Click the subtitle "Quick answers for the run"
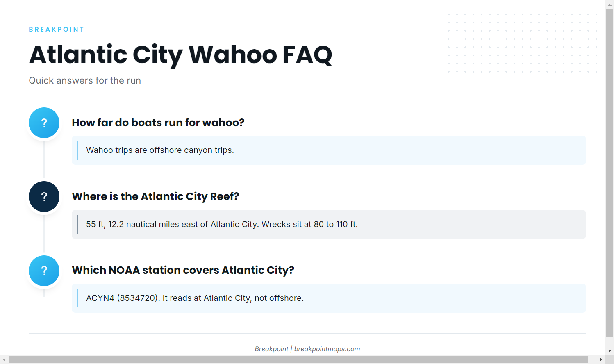614x364 pixels. pos(85,80)
